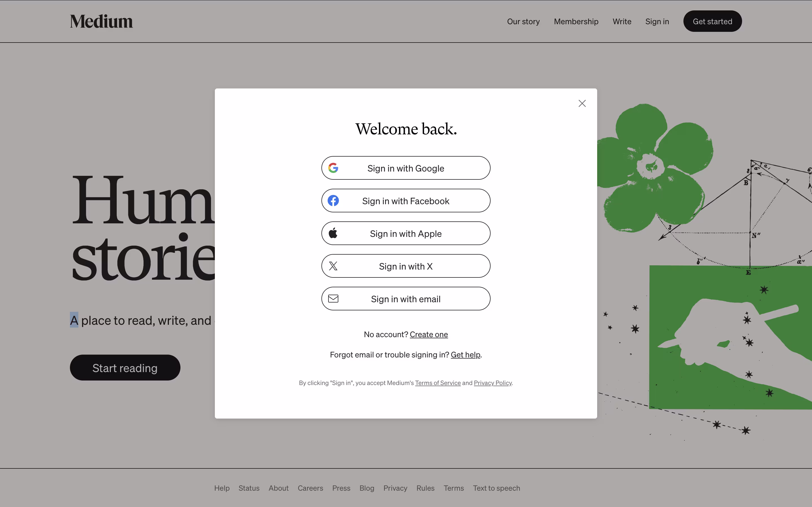Open Our story page

coord(523,21)
